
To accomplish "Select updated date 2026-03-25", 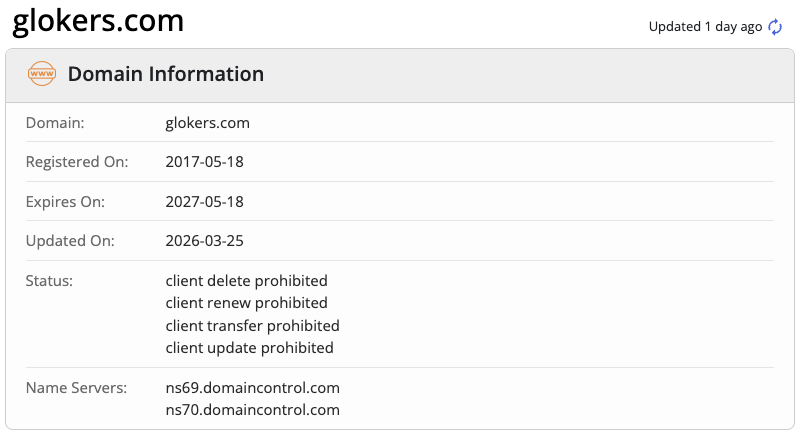I will pyautogui.click(x=204, y=241).
